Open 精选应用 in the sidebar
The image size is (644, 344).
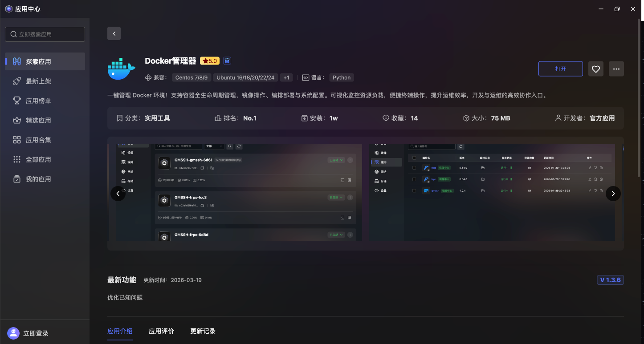(x=45, y=120)
